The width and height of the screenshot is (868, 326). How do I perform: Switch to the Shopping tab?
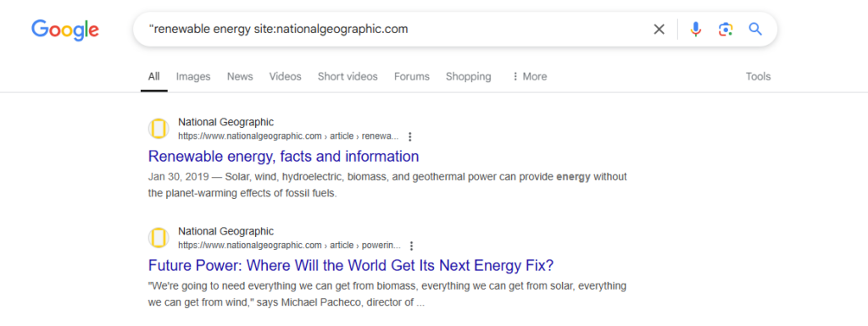tap(468, 77)
